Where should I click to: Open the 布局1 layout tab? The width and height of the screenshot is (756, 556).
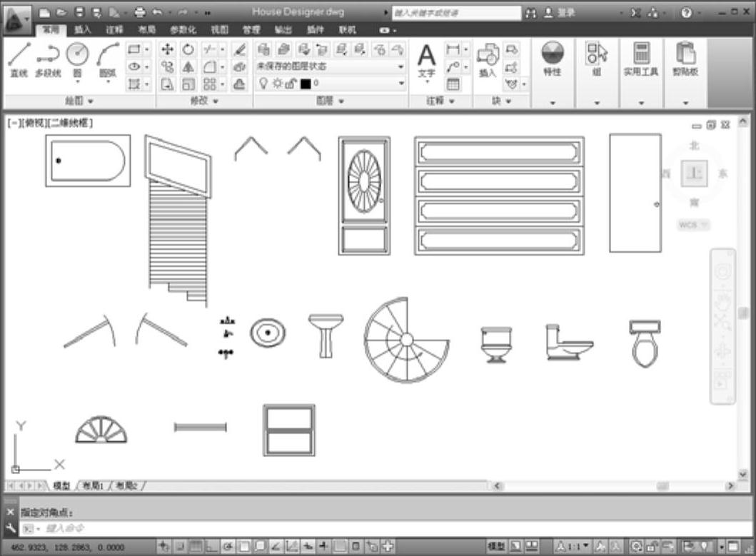point(93,486)
